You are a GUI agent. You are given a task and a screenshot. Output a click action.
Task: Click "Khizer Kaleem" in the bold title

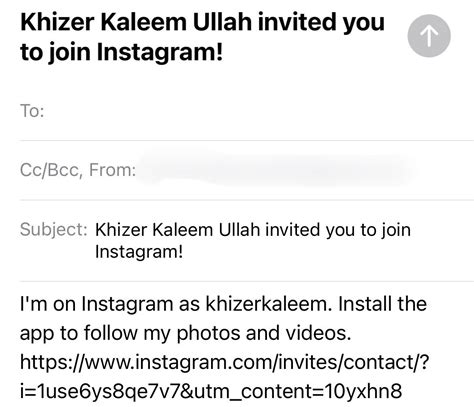pos(103,22)
